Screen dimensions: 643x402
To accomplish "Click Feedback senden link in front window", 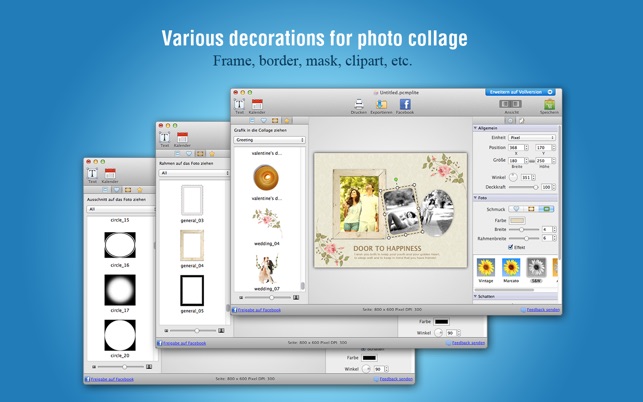I will 543,310.
